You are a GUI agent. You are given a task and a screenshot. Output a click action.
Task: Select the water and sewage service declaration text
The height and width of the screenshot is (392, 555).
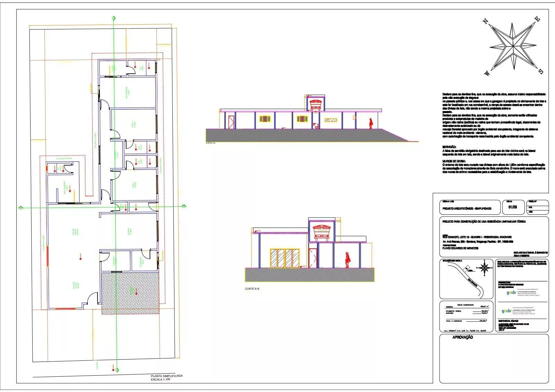(530, 254)
